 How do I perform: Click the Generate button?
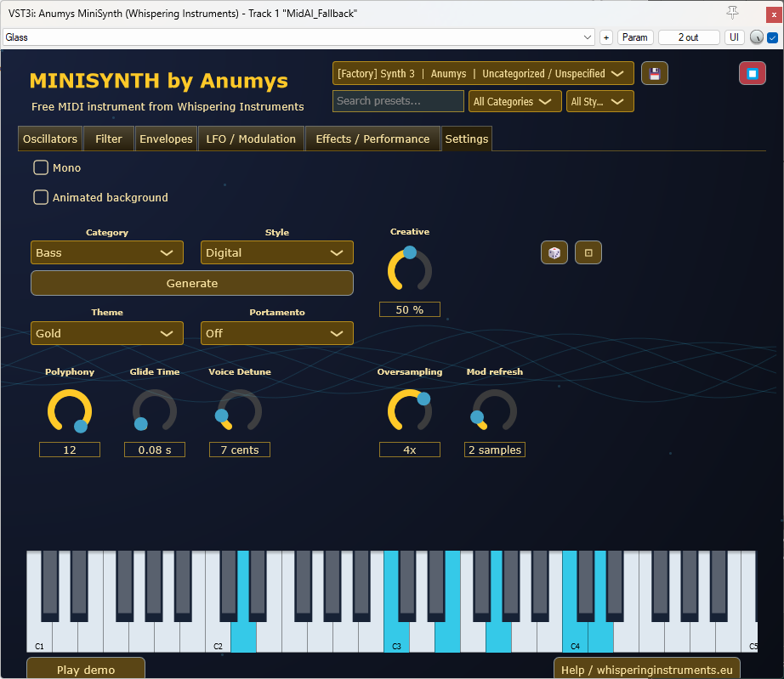tap(192, 283)
